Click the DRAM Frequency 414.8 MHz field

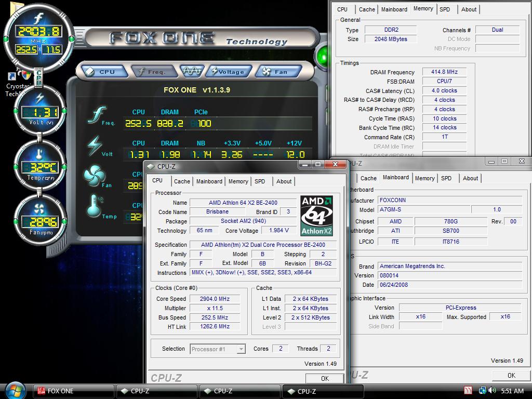pyautogui.click(x=445, y=72)
